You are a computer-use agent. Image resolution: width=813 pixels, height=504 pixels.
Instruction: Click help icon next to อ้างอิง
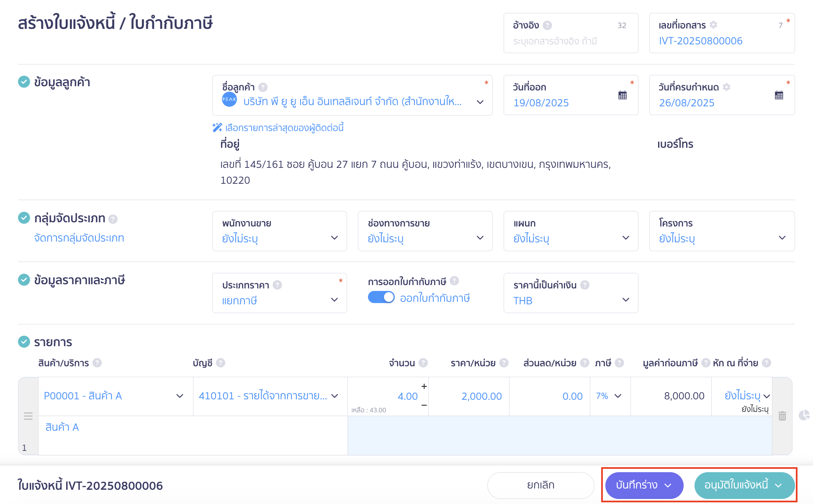[547, 25]
